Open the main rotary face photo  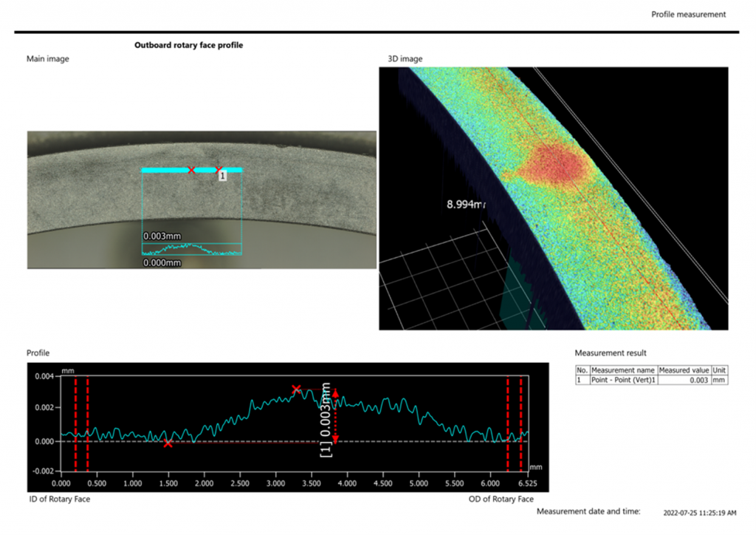click(x=202, y=200)
